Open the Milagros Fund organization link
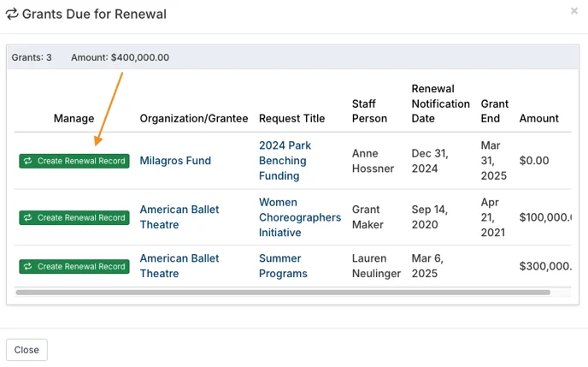588x367 pixels. coord(175,161)
